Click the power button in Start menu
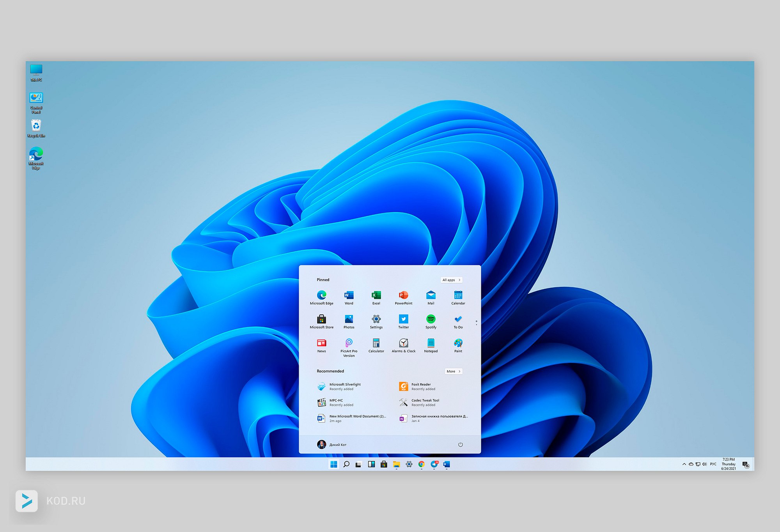The height and width of the screenshot is (532, 780). [x=460, y=444]
